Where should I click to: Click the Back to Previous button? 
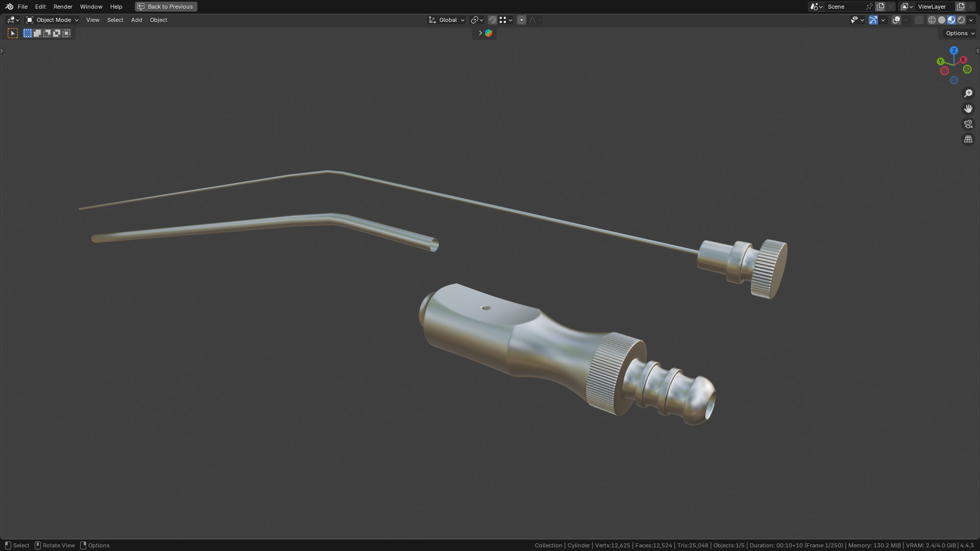[x=166, y=7]
